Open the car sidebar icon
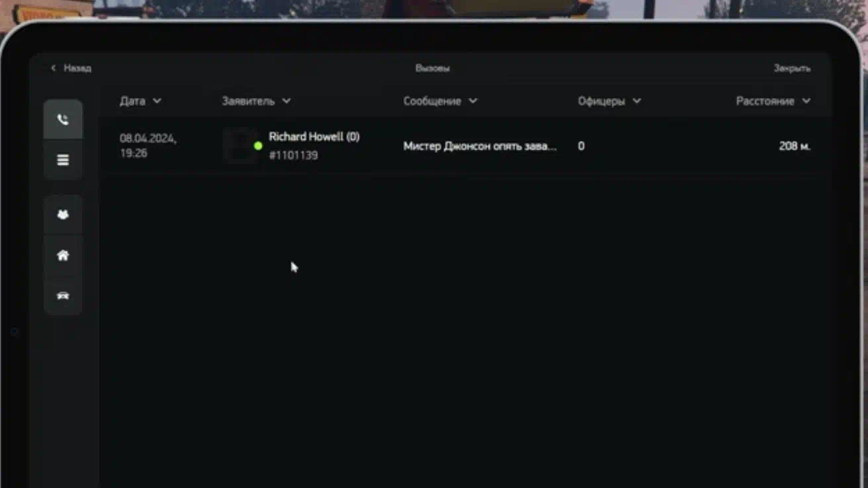Viewport: 868px width, 488px height. click(63, 296)
